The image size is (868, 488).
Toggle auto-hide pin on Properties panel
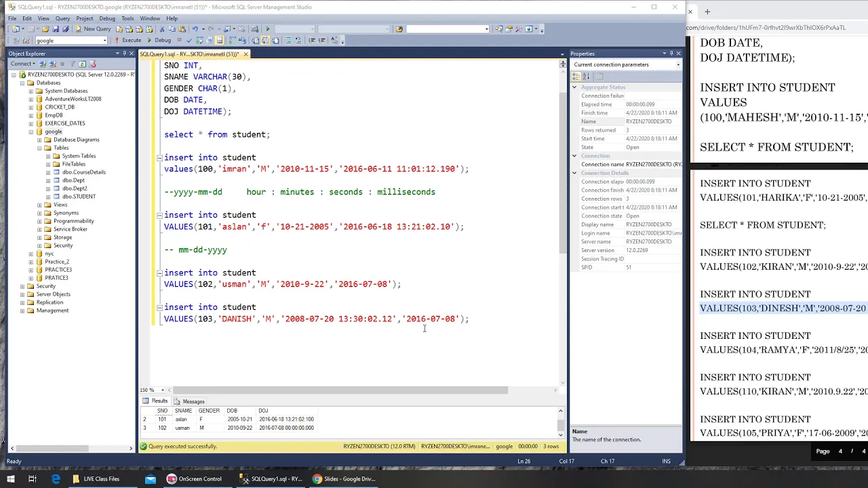pyautogui.click(x=671, y=54)
